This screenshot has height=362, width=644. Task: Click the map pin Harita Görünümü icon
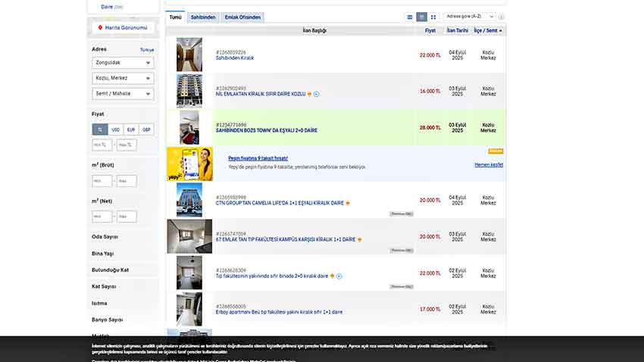tap(98, 28)
